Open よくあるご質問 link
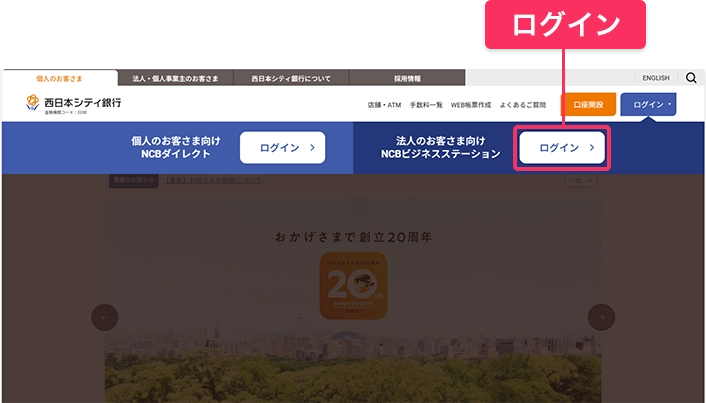 point(523,105)
